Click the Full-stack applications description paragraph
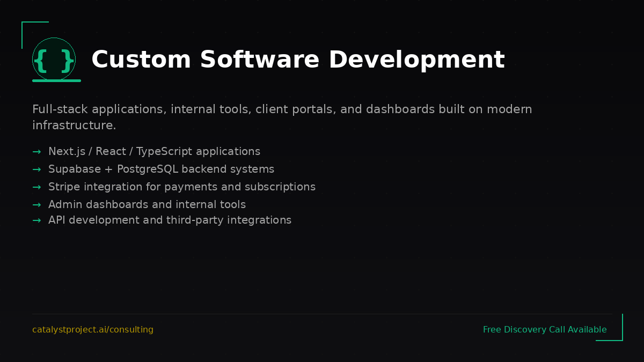 [x=282, y=117]
